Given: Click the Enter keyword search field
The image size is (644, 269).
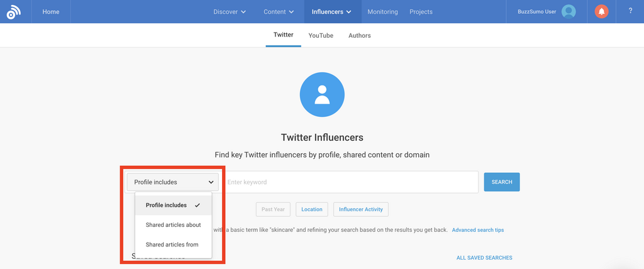Looking at the screenshot, I should click(x=349, y=182).
